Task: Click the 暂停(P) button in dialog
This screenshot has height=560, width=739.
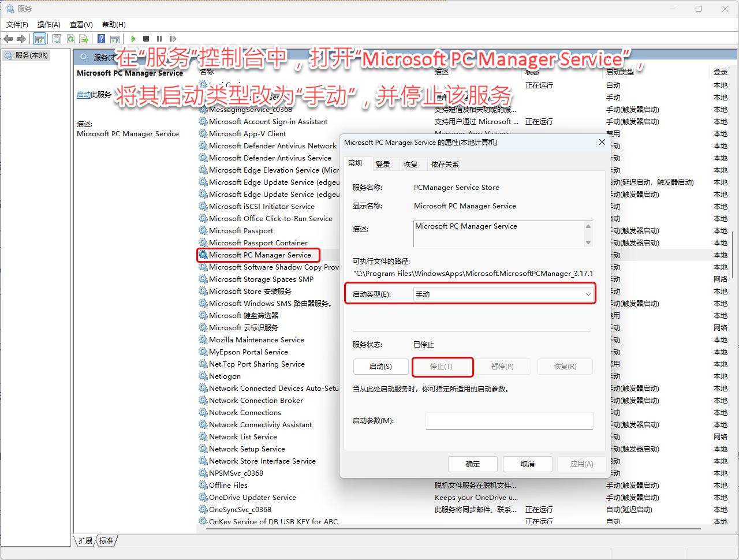Action: click(502, 367)
